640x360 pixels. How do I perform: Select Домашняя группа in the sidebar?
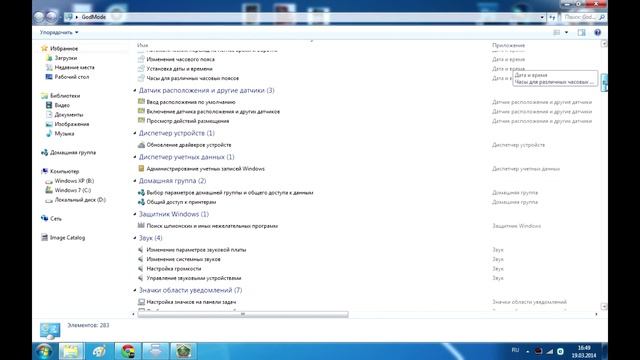pos(73,153)
